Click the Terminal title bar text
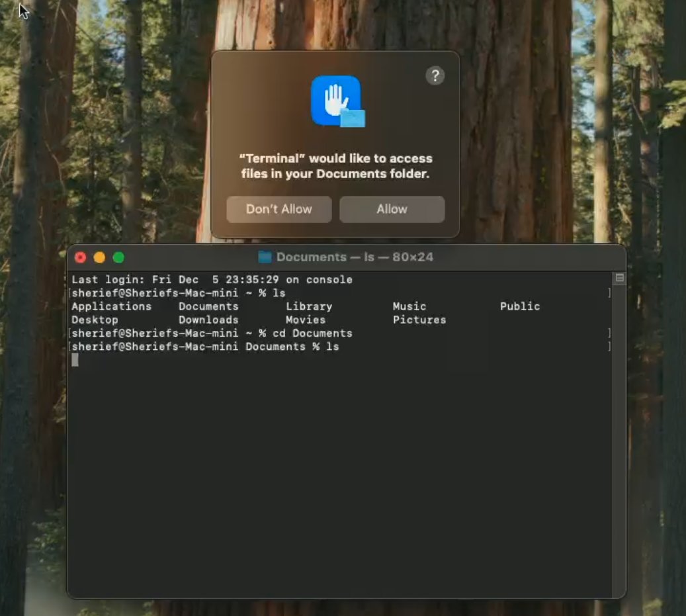Viewport: 686px width, 616px height. pyautogui.click(x=355, y=257)
